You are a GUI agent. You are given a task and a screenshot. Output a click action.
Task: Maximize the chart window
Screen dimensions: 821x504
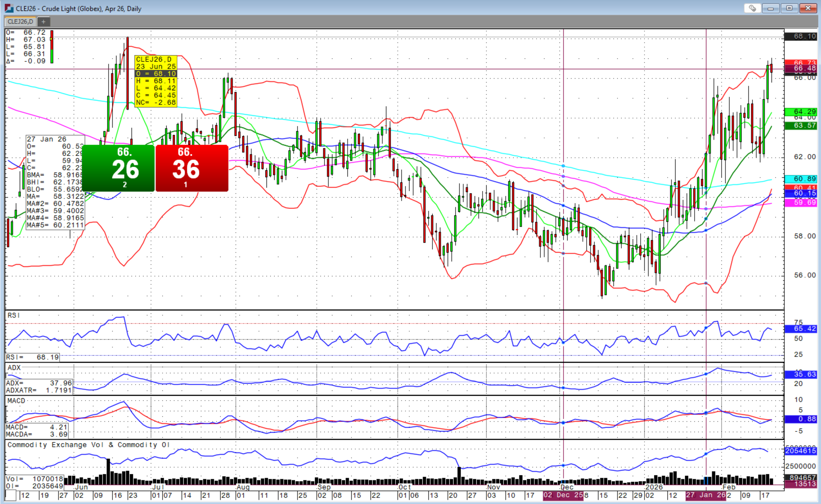[789, 8]
